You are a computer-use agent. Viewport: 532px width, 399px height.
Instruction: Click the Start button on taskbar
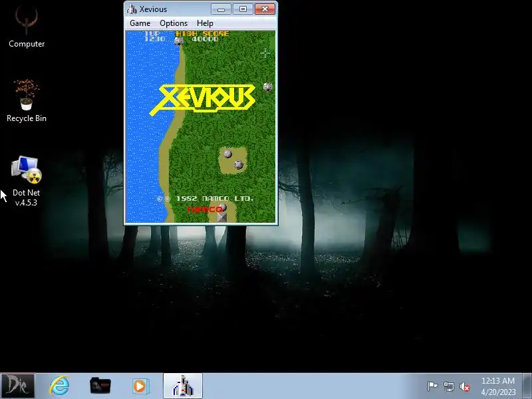click(17, 386)
